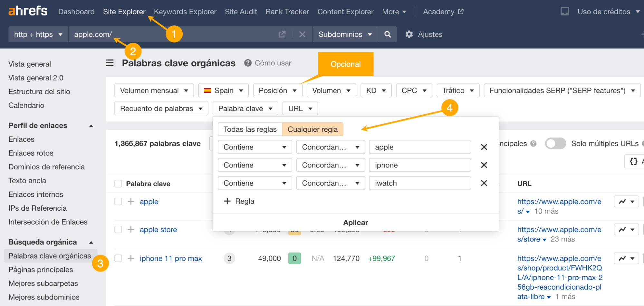Open the notifications monitor icon
644x306 pixels.
click(x=565, y=12)
